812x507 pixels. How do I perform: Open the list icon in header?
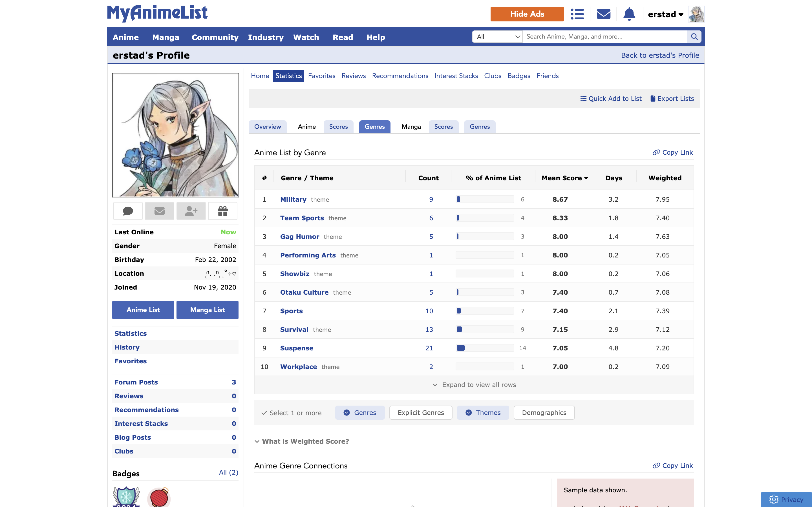point(577,14)
